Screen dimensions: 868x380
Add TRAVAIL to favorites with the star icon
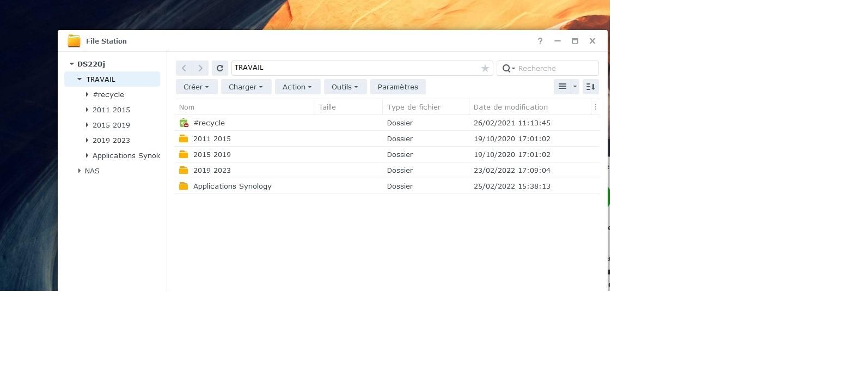point(485,68)
